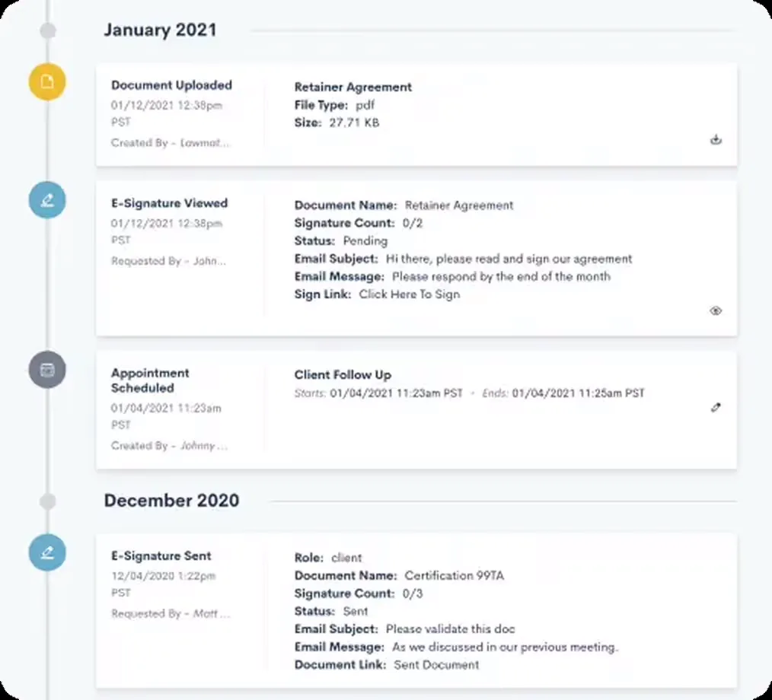The height and width of the screenshot is (700, 772).
Task: Select the Retainer Agreement document title
Action: tap(353, 87)
